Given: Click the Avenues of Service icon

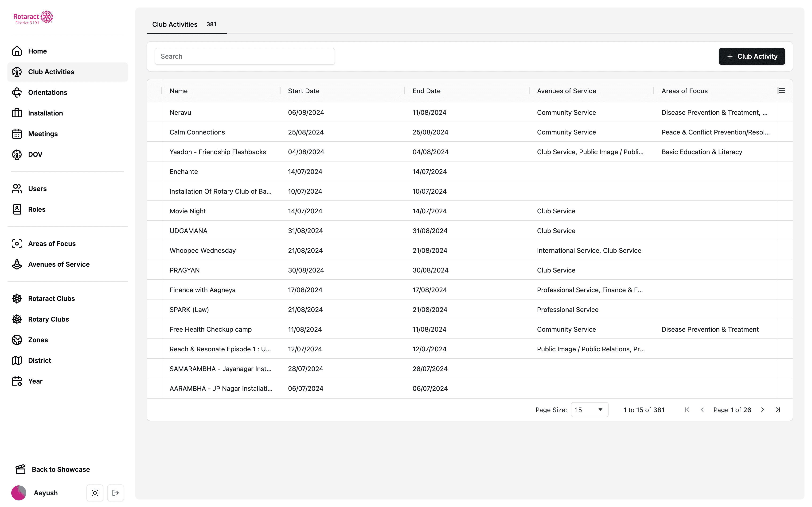Looking at the screenshot, I should 17,264.
